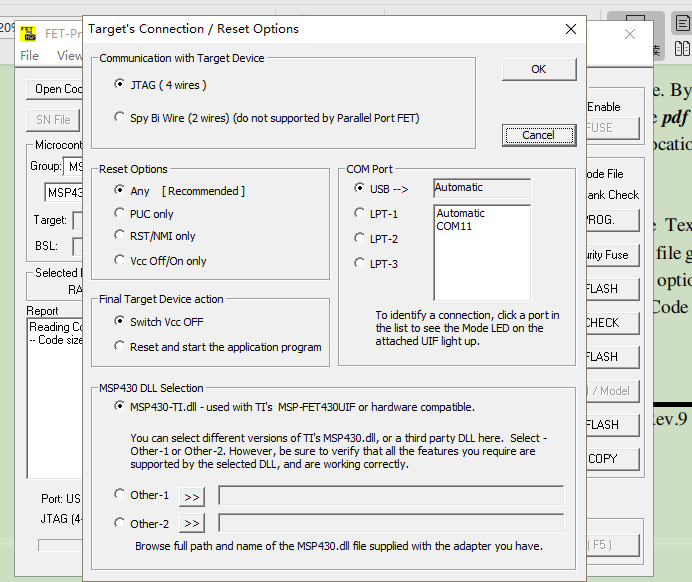
Task: Pick COM11 in the port list
Action: [x=454, y=226]
